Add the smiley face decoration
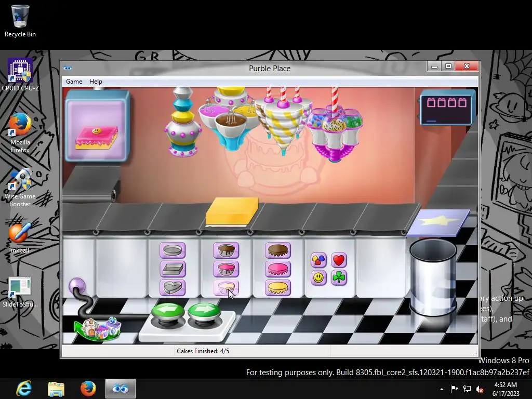The width and height of the screenshot is (532, 399). (x=318, y=278)
